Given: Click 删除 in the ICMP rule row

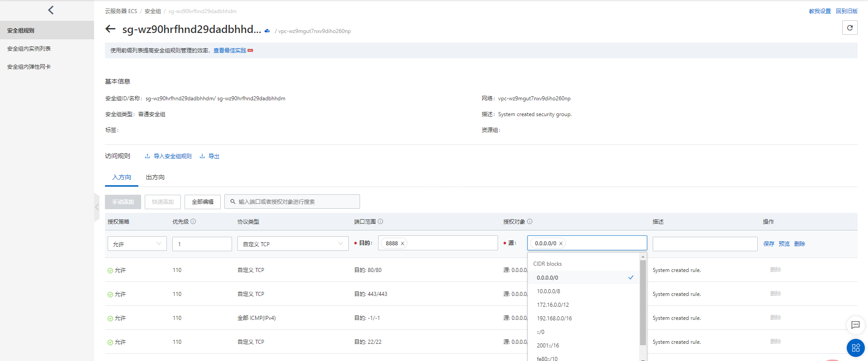Looking at the screenshot, I should pyautogui.click(x=776, y=317).
